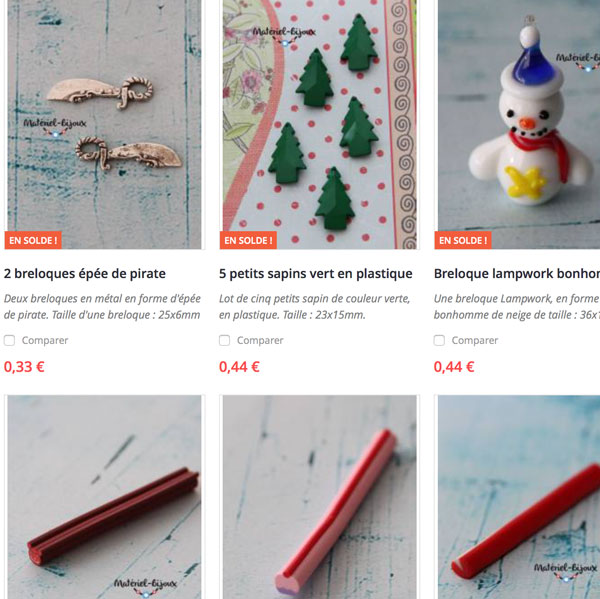This screenshot has height=599, width=600.
Task: Open the 'Breloque lampwork' snowman title link
Action: [517, 274]
